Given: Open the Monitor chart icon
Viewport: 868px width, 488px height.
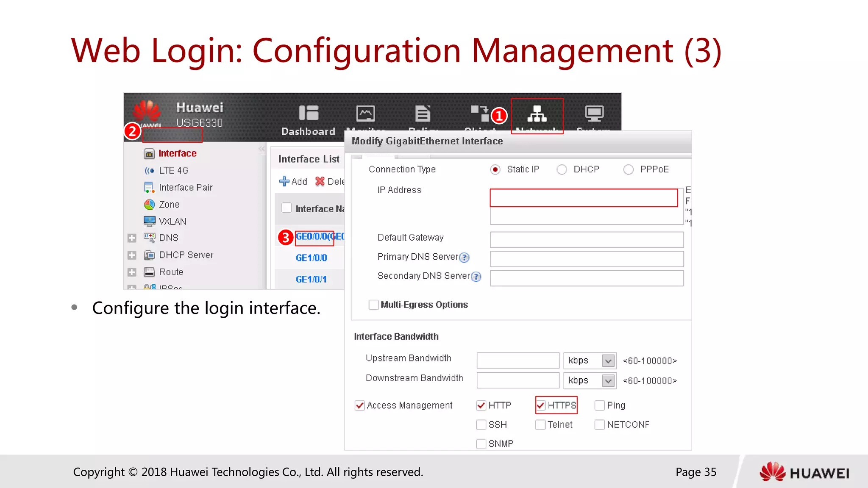Looking at the screenshot, I should tap(365, 113).
